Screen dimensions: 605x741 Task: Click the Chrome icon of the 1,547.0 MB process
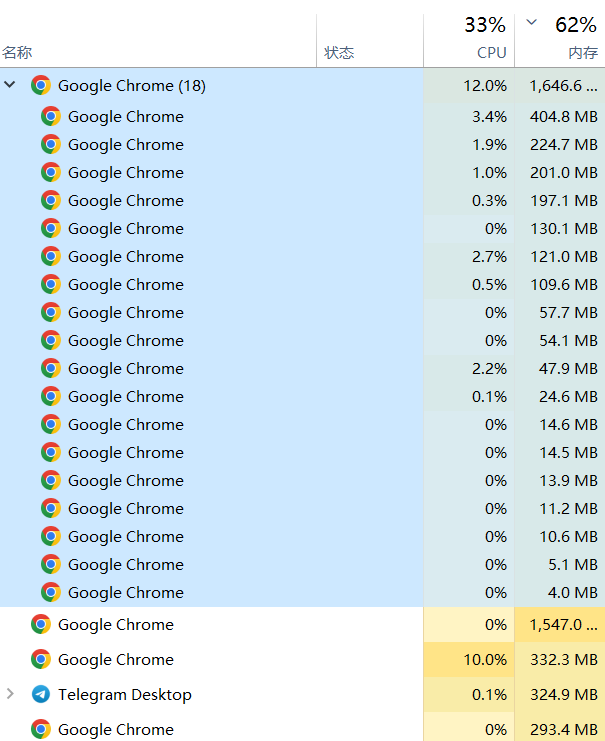click(41, 624)
